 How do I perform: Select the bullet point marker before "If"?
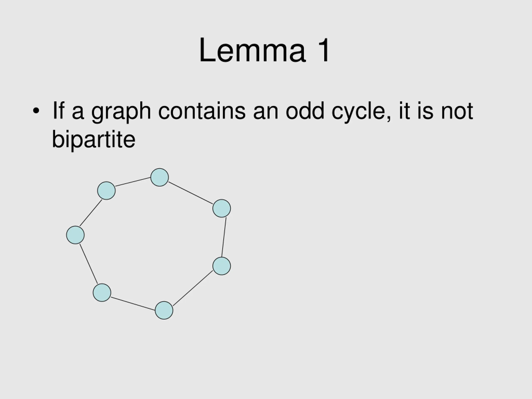(x=36, y=111)
